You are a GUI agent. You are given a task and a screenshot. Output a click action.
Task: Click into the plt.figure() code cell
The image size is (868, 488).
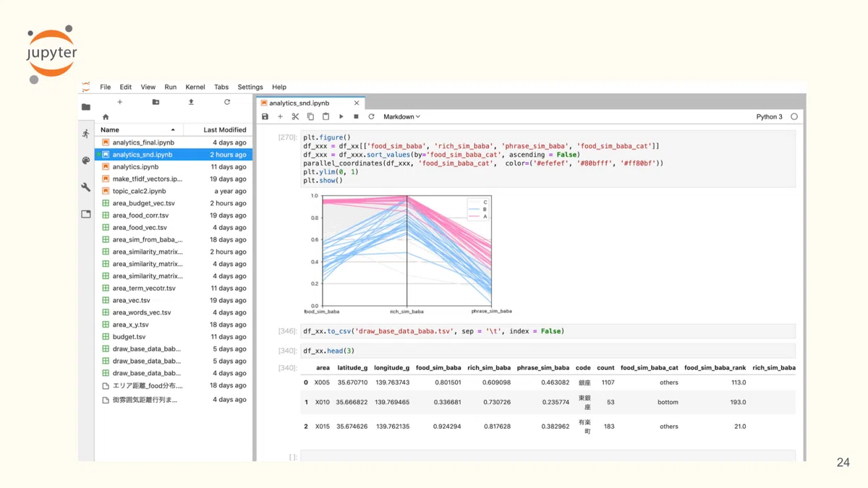[x=548, y=159]
